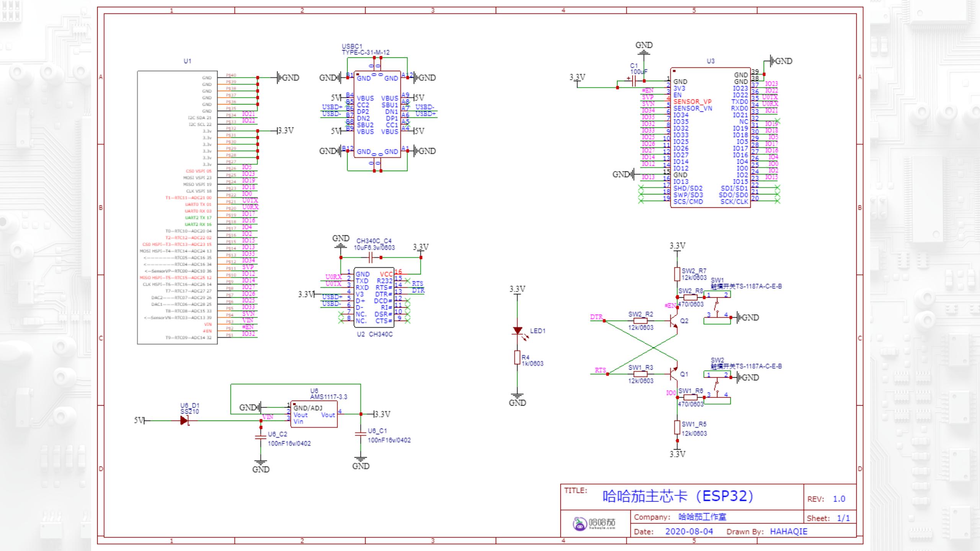Click the USBC1 designator label

tap(352, 47)
